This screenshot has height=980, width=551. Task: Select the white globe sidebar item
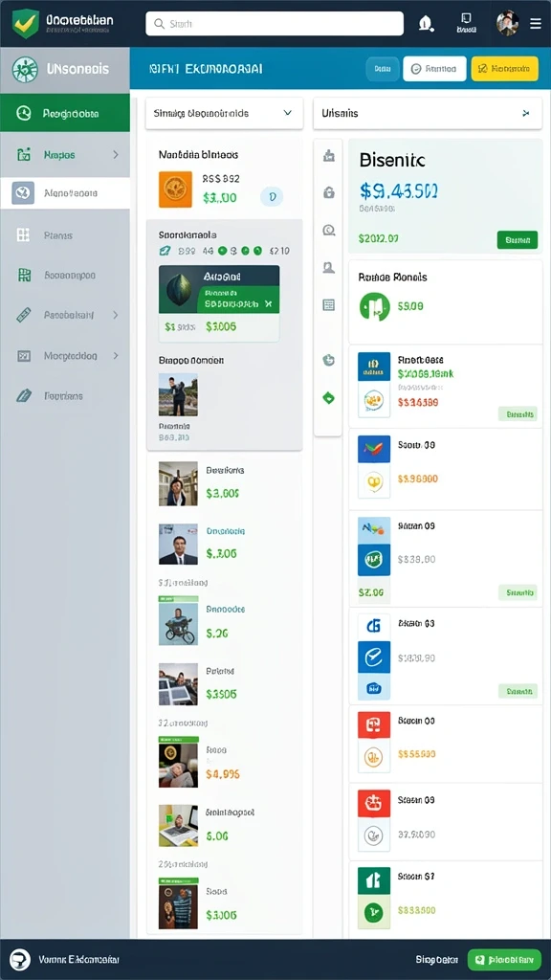coord(65,193)
